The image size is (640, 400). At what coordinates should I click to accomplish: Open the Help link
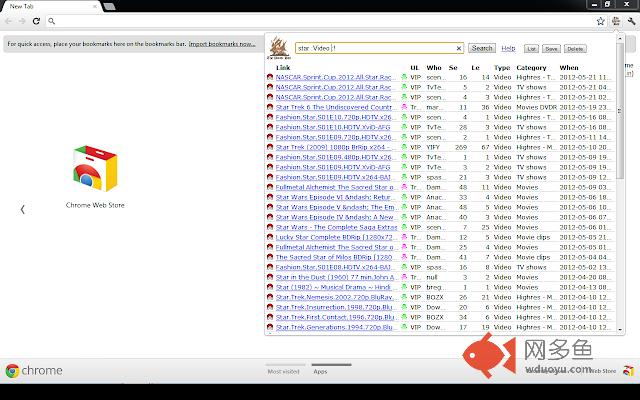508,48
